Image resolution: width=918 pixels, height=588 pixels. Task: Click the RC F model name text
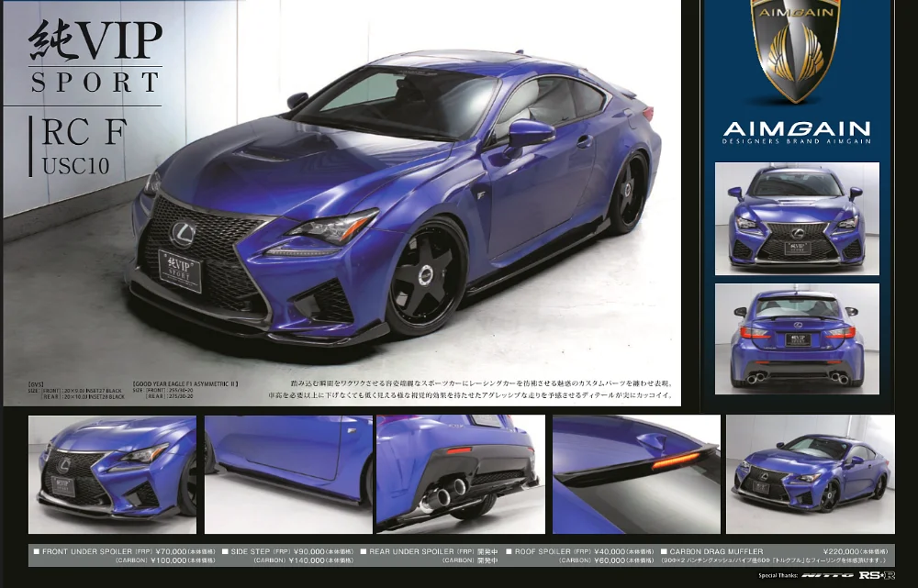point(84,131)
